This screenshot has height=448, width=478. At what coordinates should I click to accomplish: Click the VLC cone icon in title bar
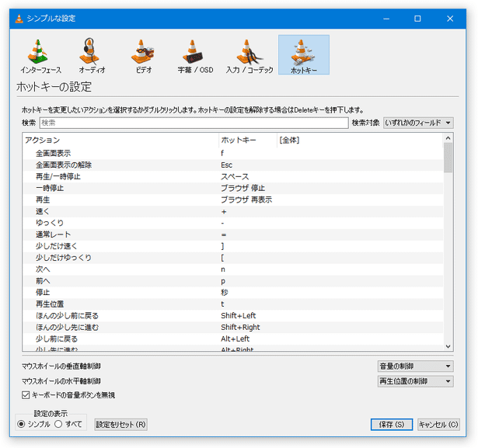point(19,18)
